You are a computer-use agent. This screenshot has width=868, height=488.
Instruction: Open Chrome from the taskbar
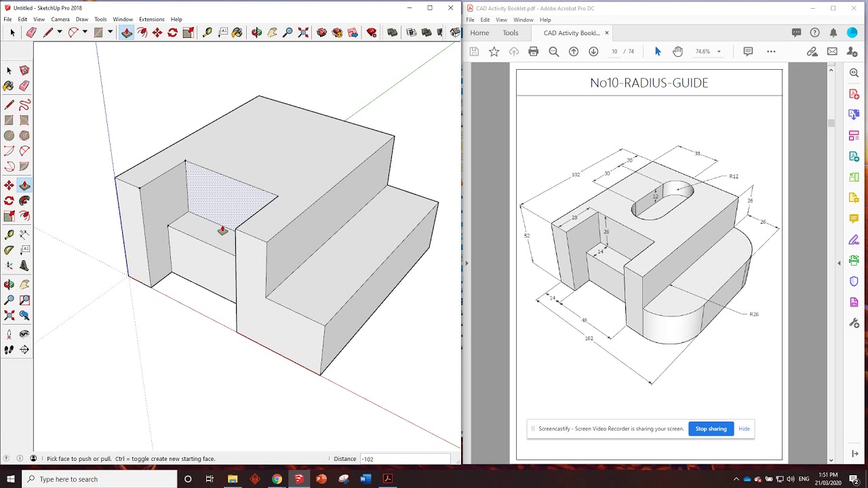click(x=277, y=479)
